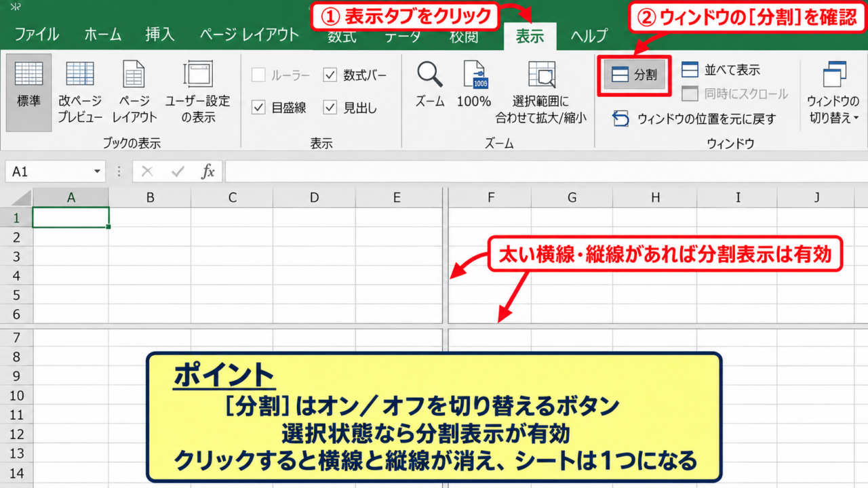Expand the Name Box dropdown arrow

98,172
